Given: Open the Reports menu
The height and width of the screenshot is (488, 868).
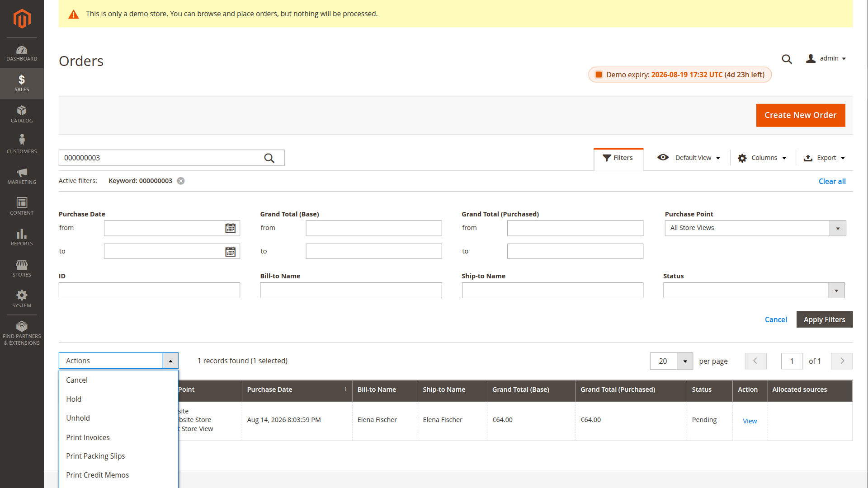Looking at the screenshot, I should pyautogui.click(x=22, y=237).
